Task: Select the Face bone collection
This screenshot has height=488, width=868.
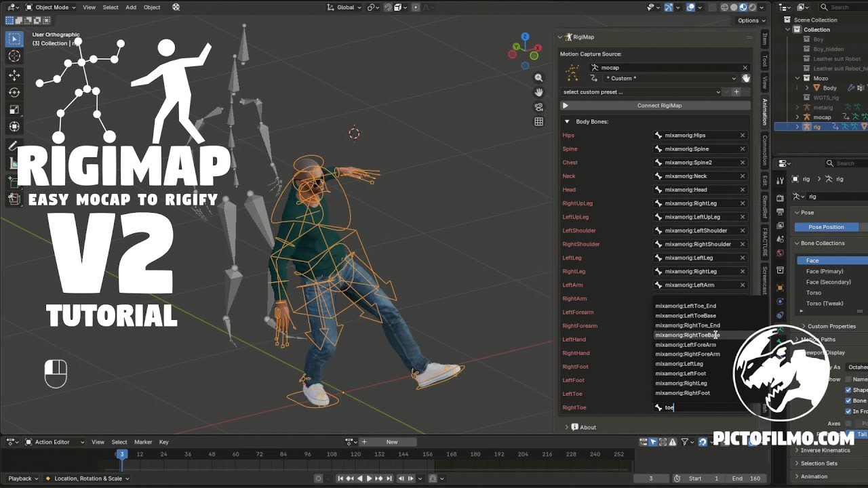Action: (831, 261)
